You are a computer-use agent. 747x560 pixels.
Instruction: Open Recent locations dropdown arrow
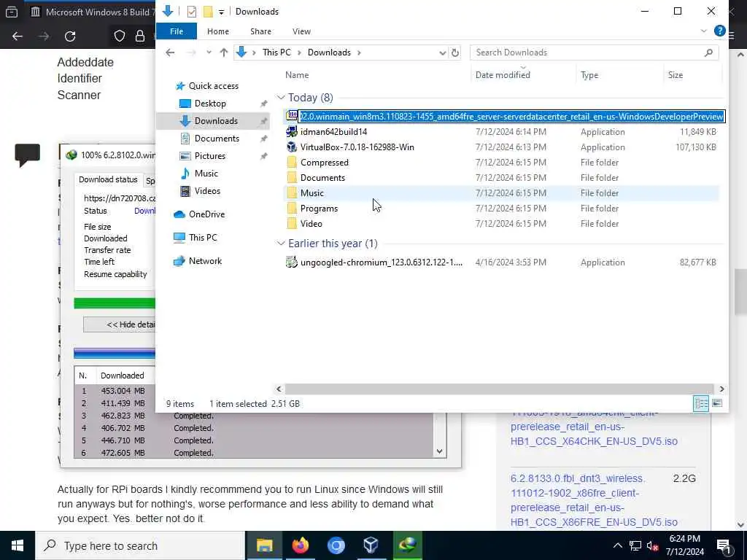209,52
